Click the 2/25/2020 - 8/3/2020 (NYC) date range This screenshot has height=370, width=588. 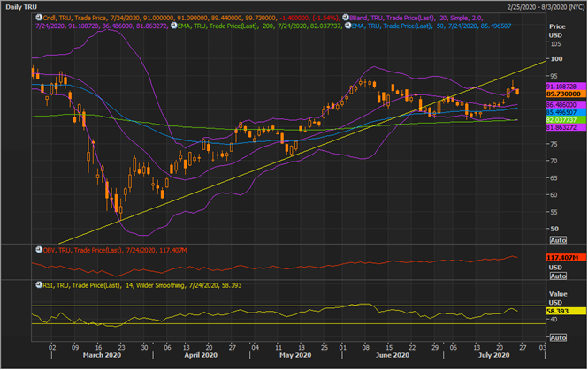pyautogui.click(x=546, y=7)
